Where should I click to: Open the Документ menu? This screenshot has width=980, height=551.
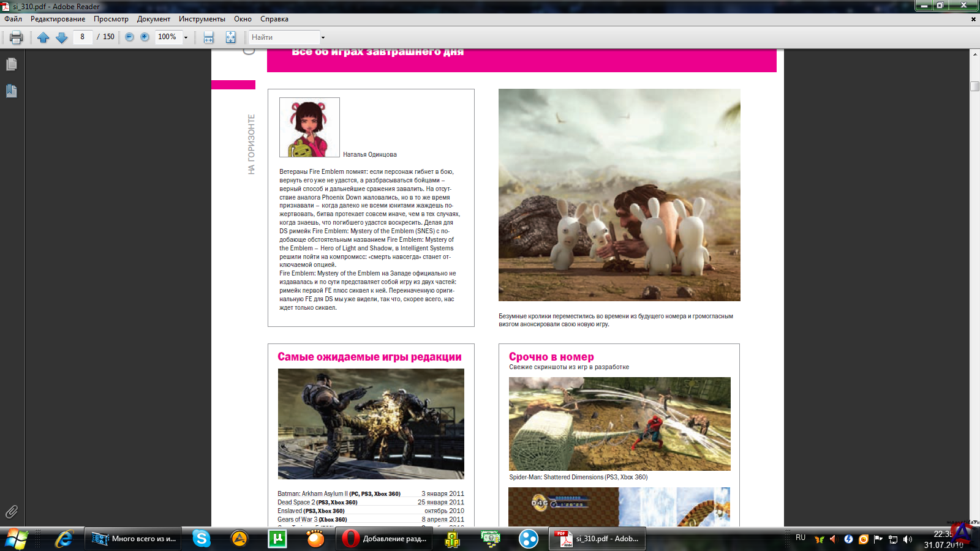point(154,19)
